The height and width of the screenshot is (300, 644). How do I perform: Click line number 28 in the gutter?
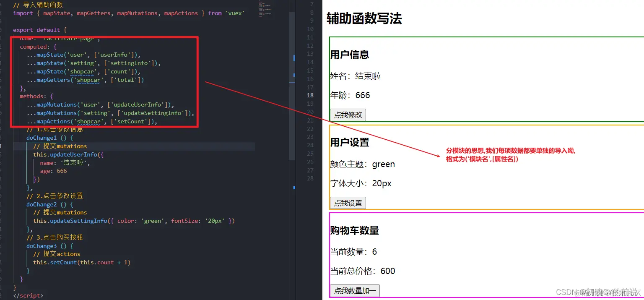tap(310, 179)
